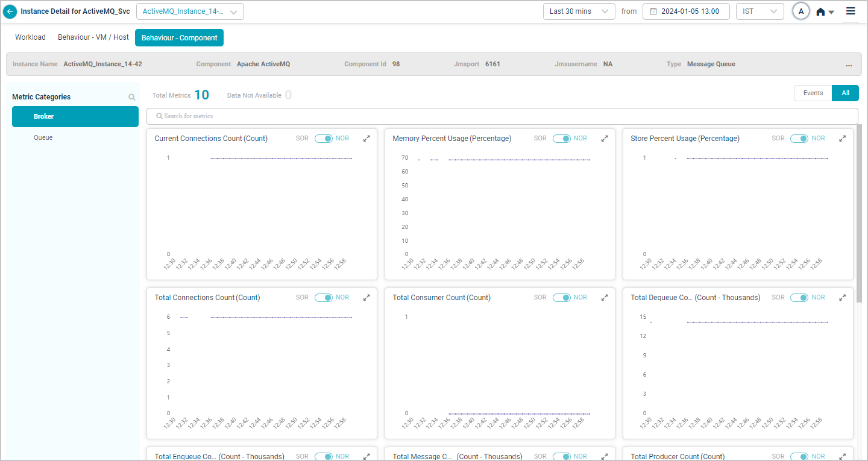Open the calendar date picker icon
Screen dimensions: 868x461
[653, 11]
